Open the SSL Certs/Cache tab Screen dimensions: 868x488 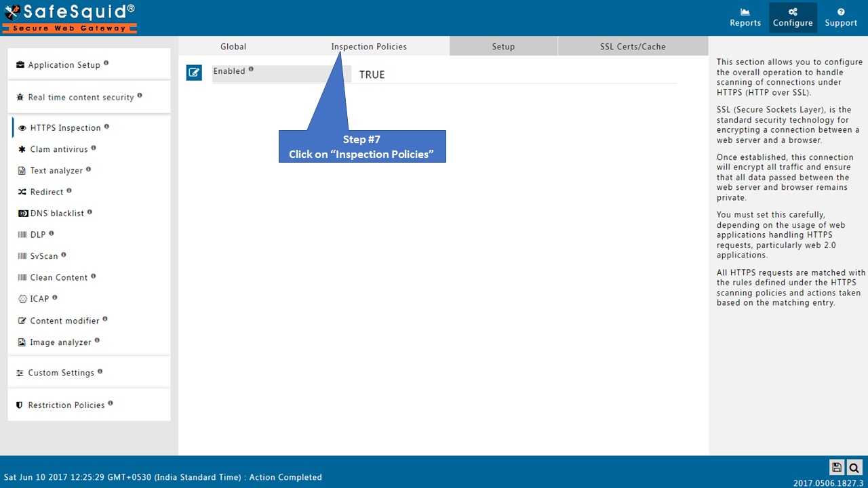click(x=631, y=46)
